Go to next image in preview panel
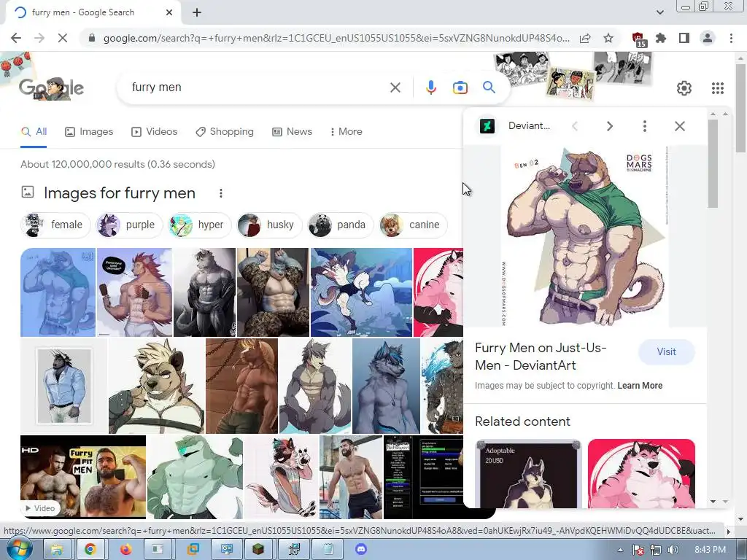This screenshot has height=560, width=747. point(609,126)
